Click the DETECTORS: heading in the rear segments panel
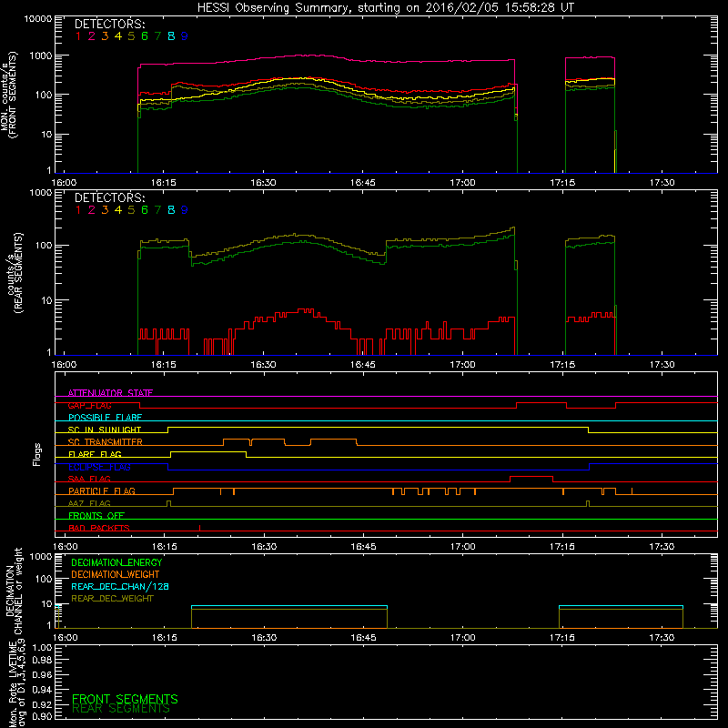Image resolution: width=728 pixels, height=728 pixels. tap(109, 197)
